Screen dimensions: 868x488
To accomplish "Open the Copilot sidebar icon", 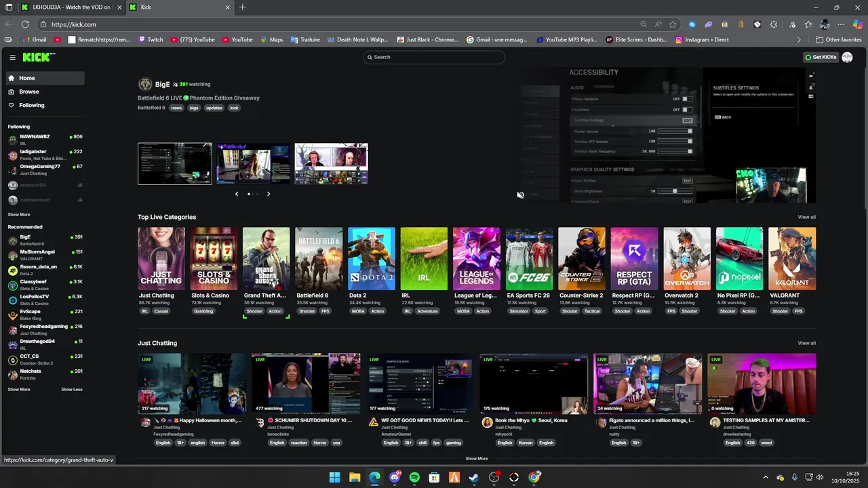I will [x=857, y=24].
